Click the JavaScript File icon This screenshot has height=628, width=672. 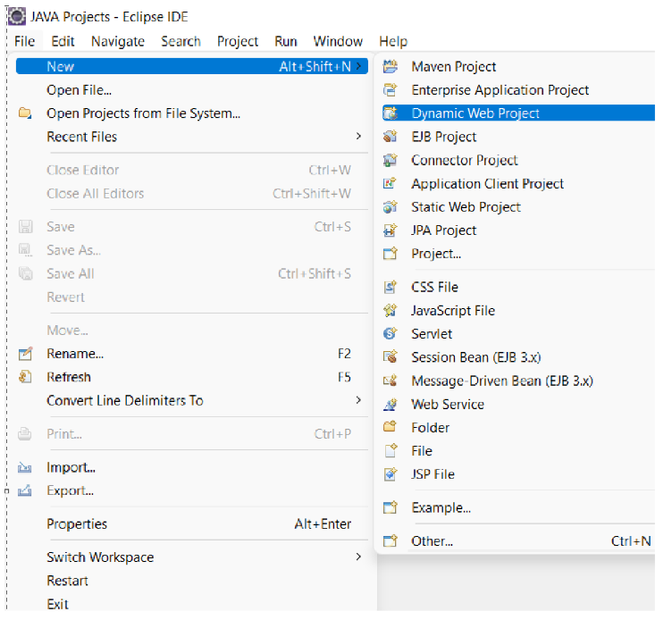click(390, 310)
